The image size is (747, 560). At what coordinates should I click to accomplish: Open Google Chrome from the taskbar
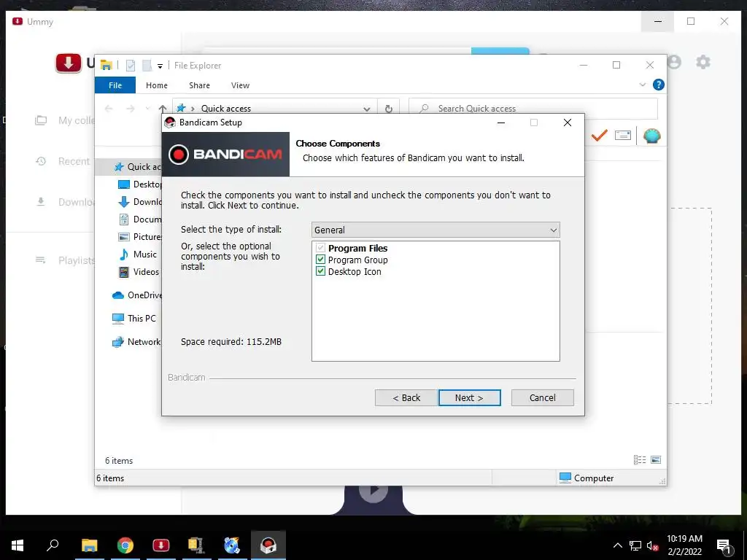point(125,545)
